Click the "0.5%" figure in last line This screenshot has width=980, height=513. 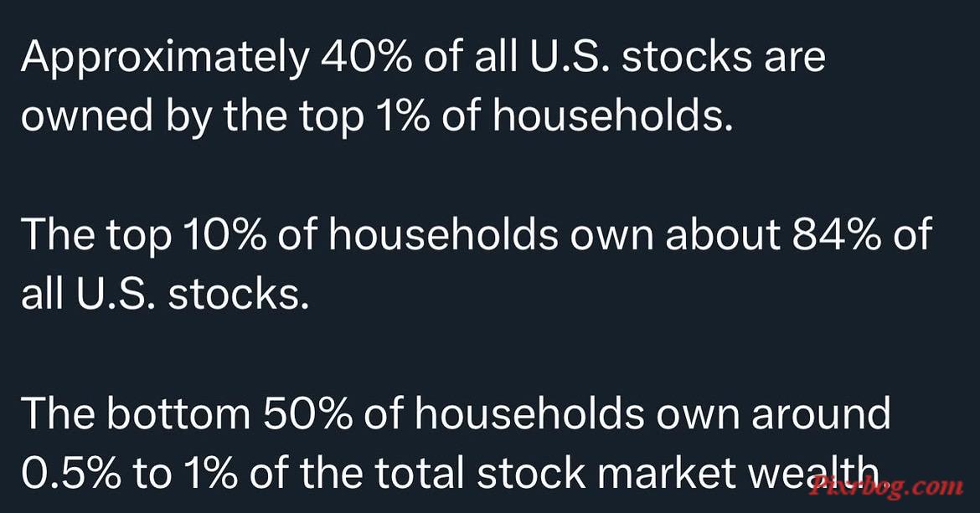pos(71,473)
